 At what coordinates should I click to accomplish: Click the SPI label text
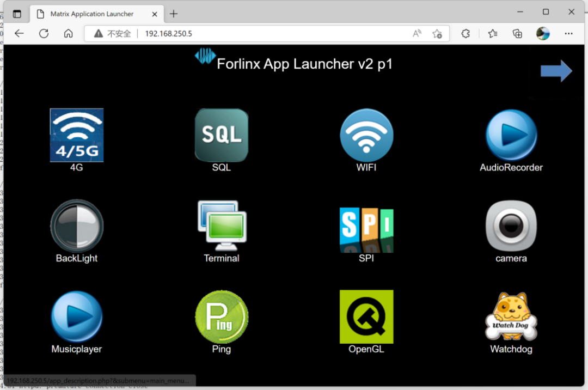tap(366, 258)
